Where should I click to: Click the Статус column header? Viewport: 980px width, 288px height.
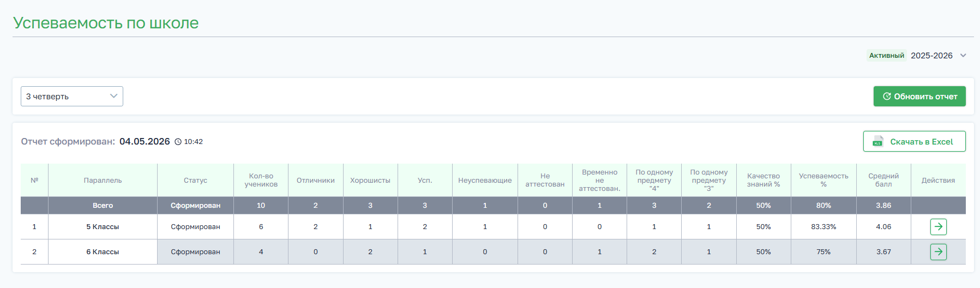(195, 180)
